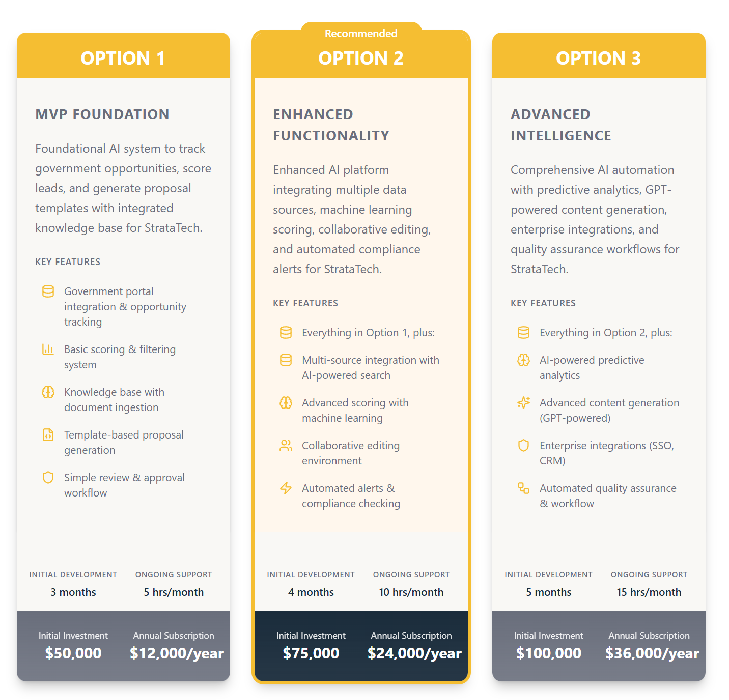Click the lightning bolt icon for Automated alerts
The height and width of the screenshot is (700, 729).
point(286,488)
